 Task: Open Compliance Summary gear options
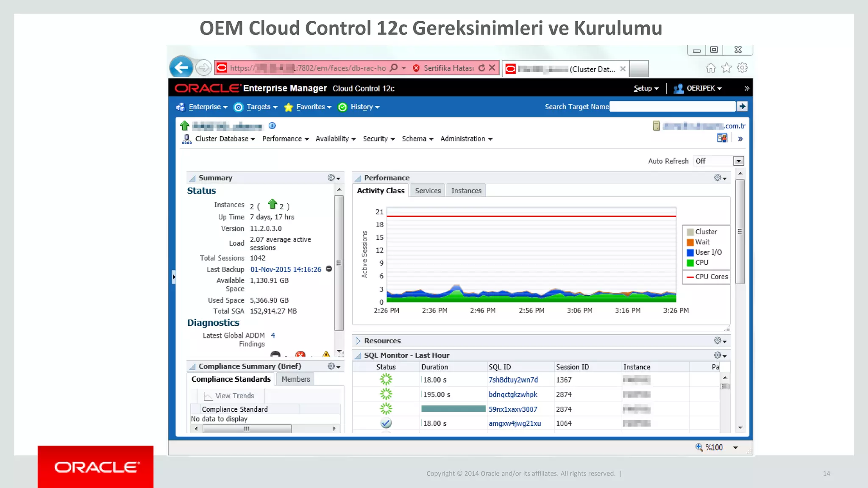[x=334, y=366]
